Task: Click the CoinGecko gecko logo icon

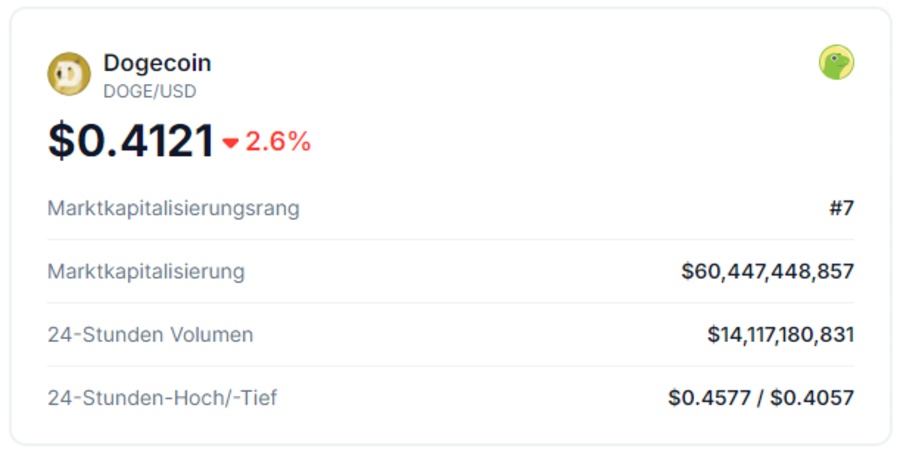Action: tap(836, 63)
